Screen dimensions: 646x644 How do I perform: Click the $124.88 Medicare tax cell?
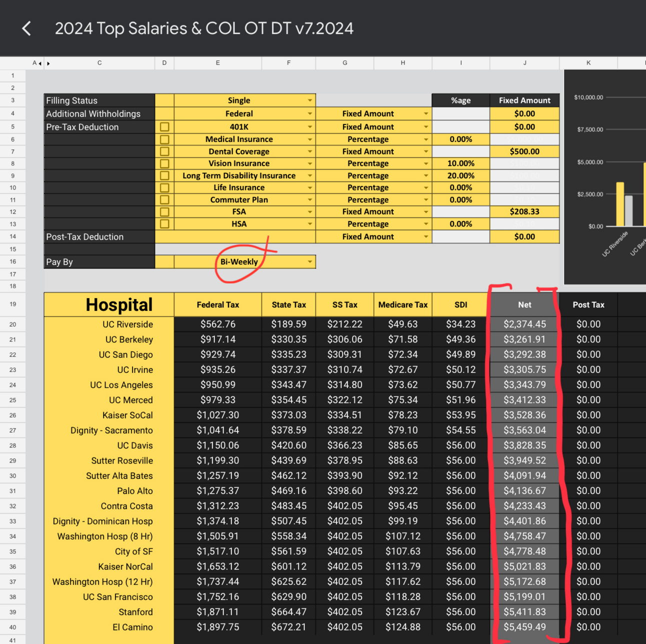pos(403,627)
